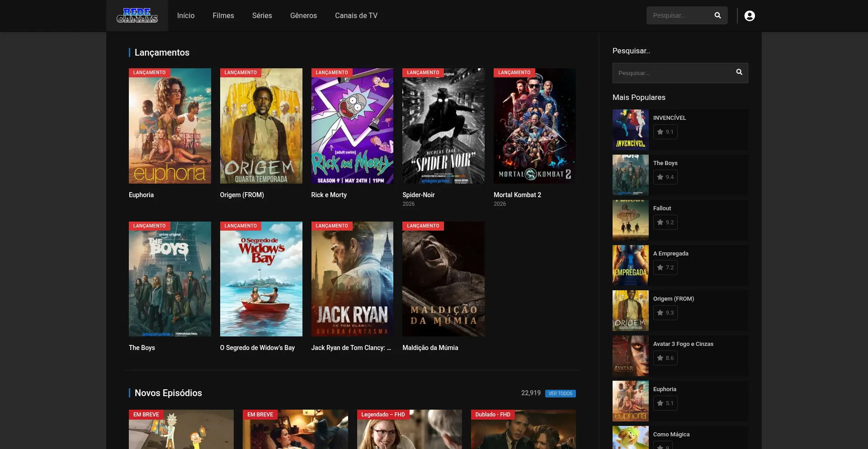Viewport: 868px width, 449px height.
Task: Click Fallout title in Mais Populares
Action: pyautogui.click(x=662, y=208)
